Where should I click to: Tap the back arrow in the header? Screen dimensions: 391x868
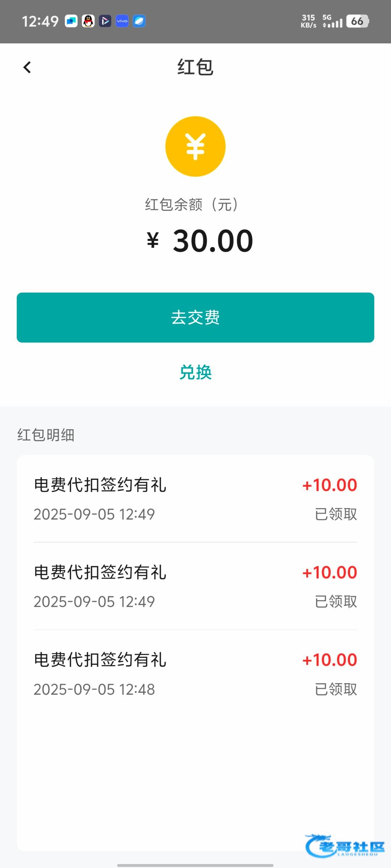27,67
